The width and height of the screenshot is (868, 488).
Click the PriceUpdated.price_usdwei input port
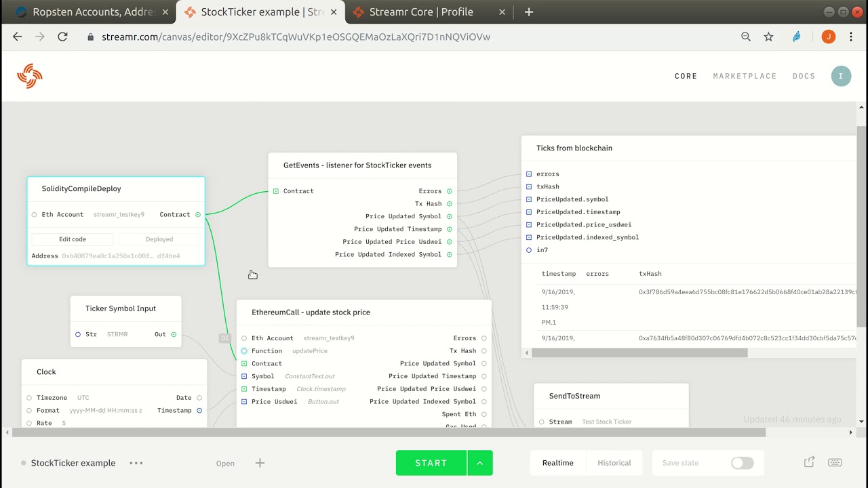[529, 224]
